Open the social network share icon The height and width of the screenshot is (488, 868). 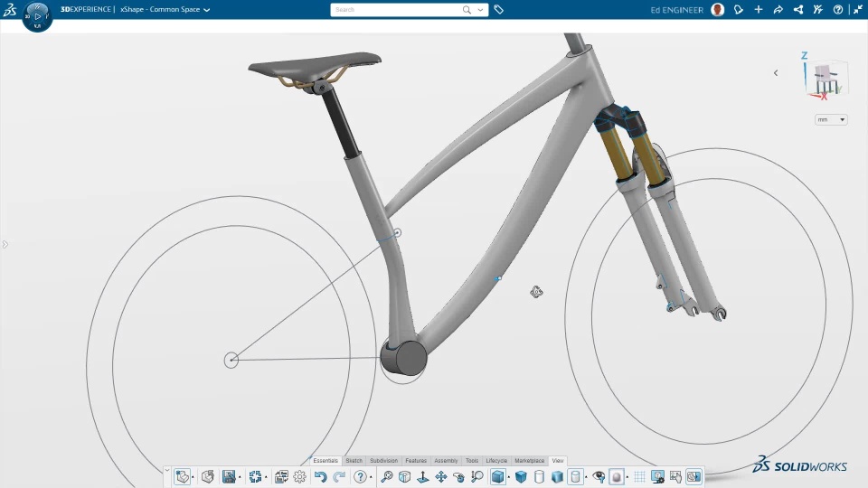[798, 9]
